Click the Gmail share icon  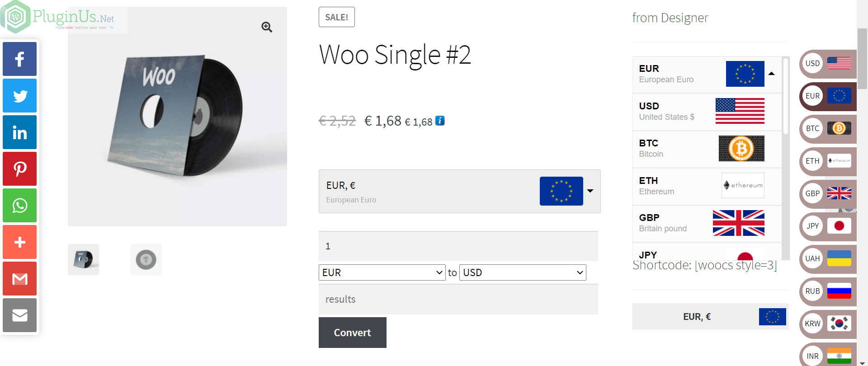click(19, 279)
